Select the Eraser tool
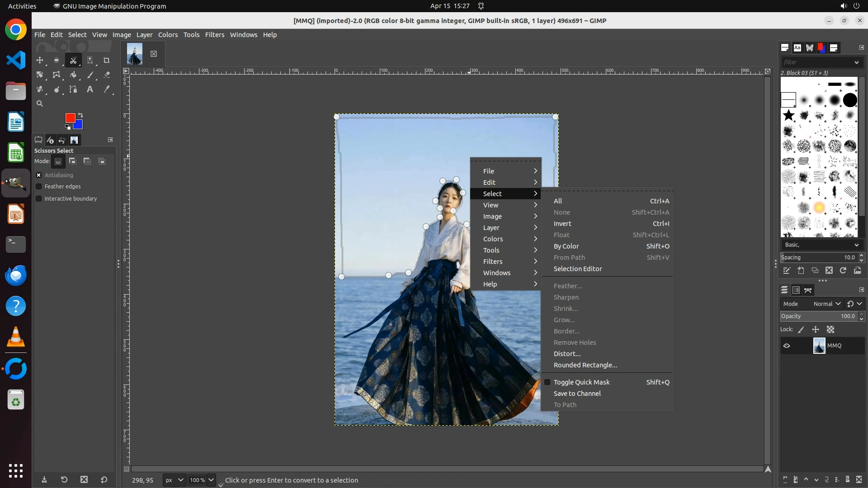 coord(107,75)
